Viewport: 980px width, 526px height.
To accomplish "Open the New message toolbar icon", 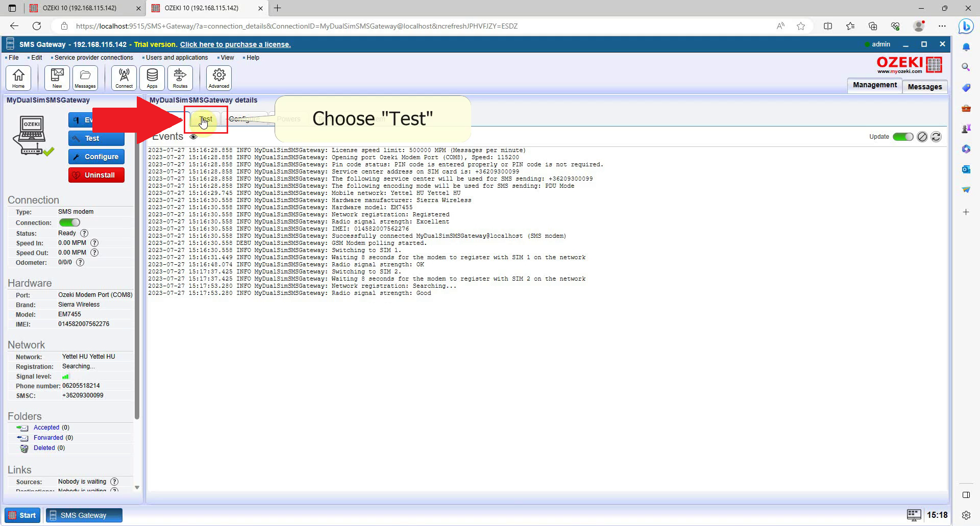I will coord(57,78).
